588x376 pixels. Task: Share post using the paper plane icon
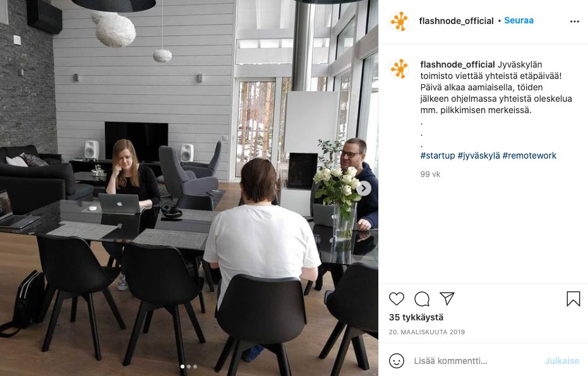[x=447, y=298]
